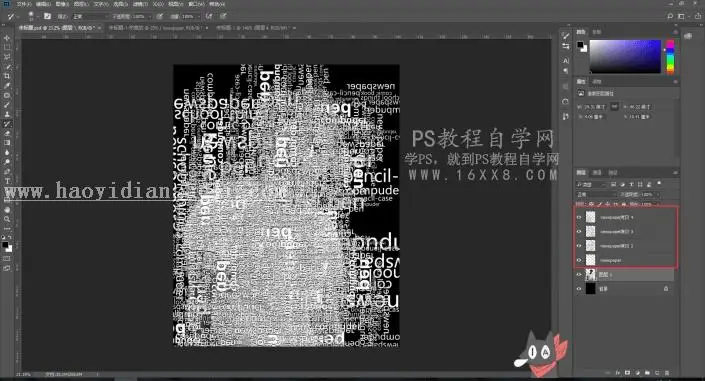Select newspaper 拷贝 4 layer thumbnail
Screen dimensions: 705x381
tap(590, 217)
